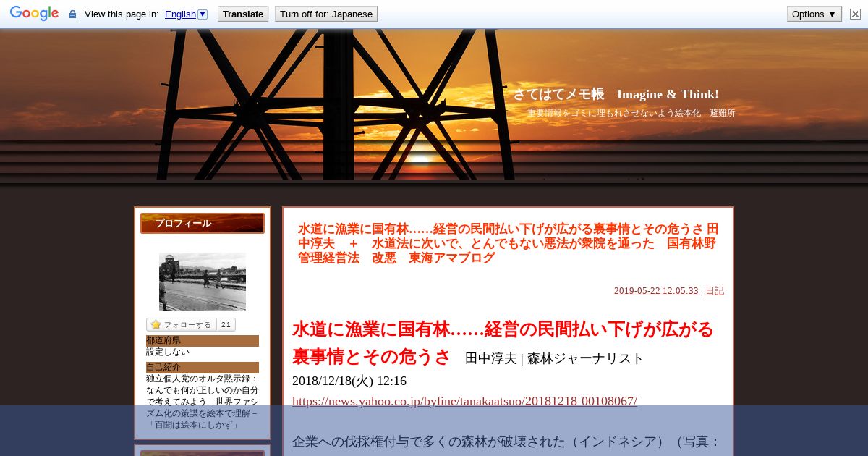Click the 設定しない text
Screen dimensions: 868x456
(x=168, y=352)
